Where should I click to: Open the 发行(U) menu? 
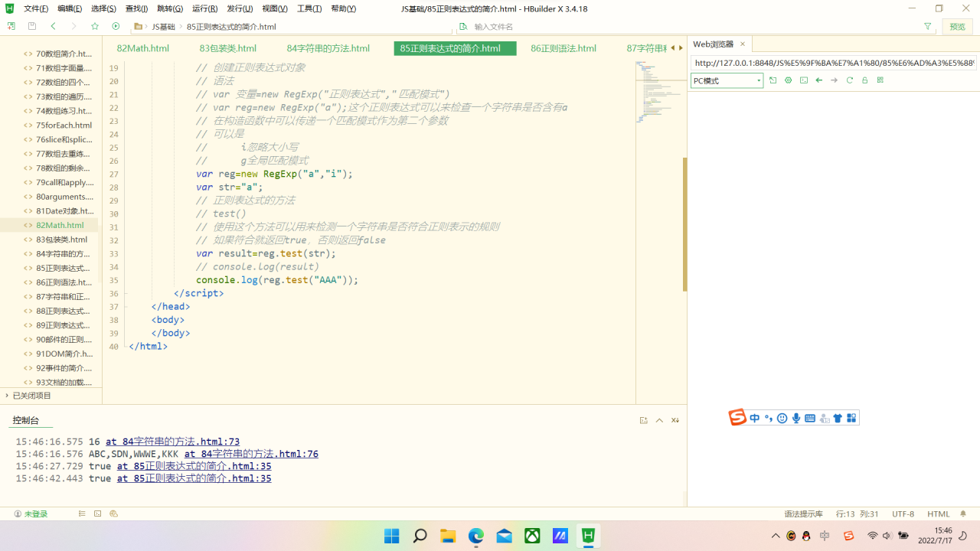(240, 8)
